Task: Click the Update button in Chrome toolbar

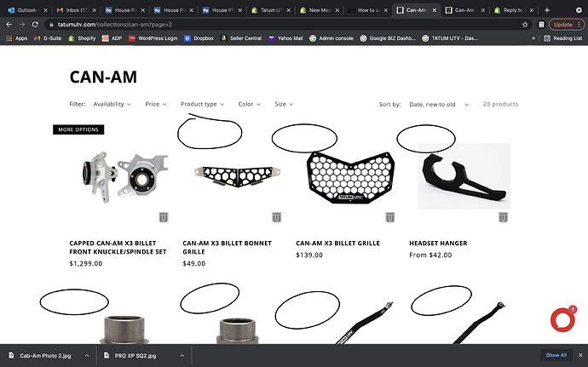Action: pyautogui.click(x=567, y=25)
